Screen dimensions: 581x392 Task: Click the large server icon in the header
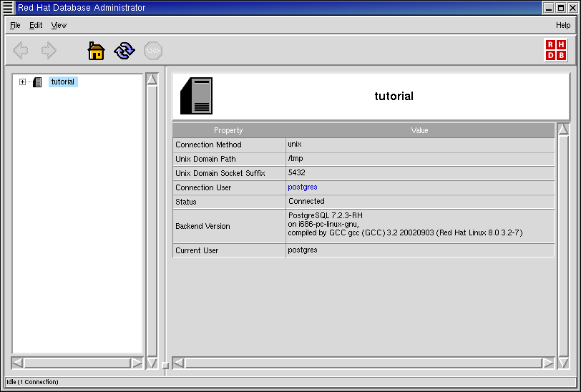(196, 96)
